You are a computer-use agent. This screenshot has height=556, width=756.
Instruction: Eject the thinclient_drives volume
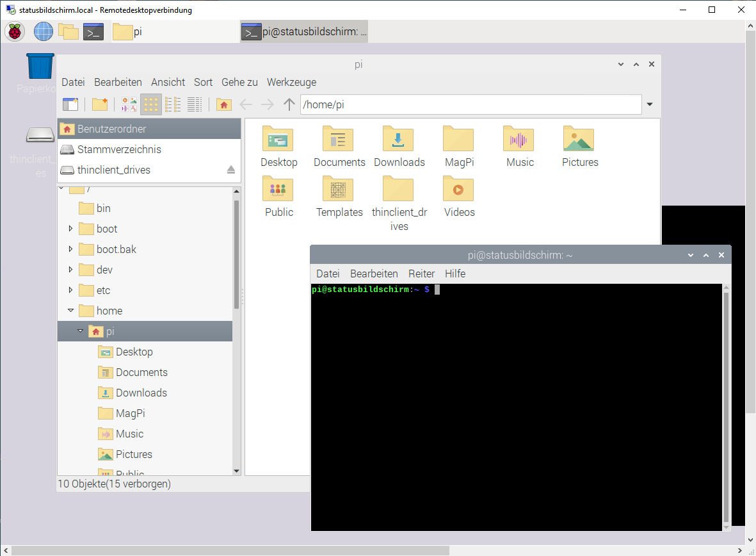[231, 170]
